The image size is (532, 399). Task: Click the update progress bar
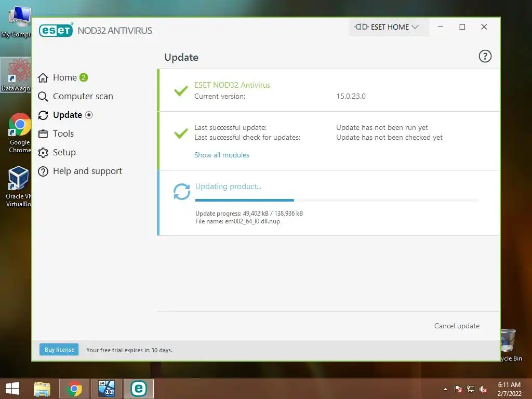(337, 200)
